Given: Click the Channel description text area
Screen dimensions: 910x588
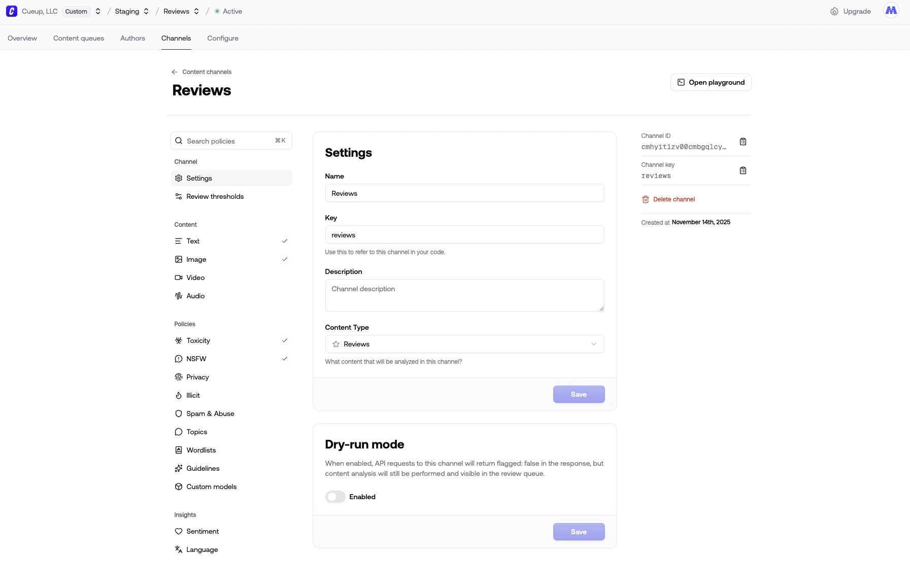Looking at the screenshot, I should [x=464, y=295].
